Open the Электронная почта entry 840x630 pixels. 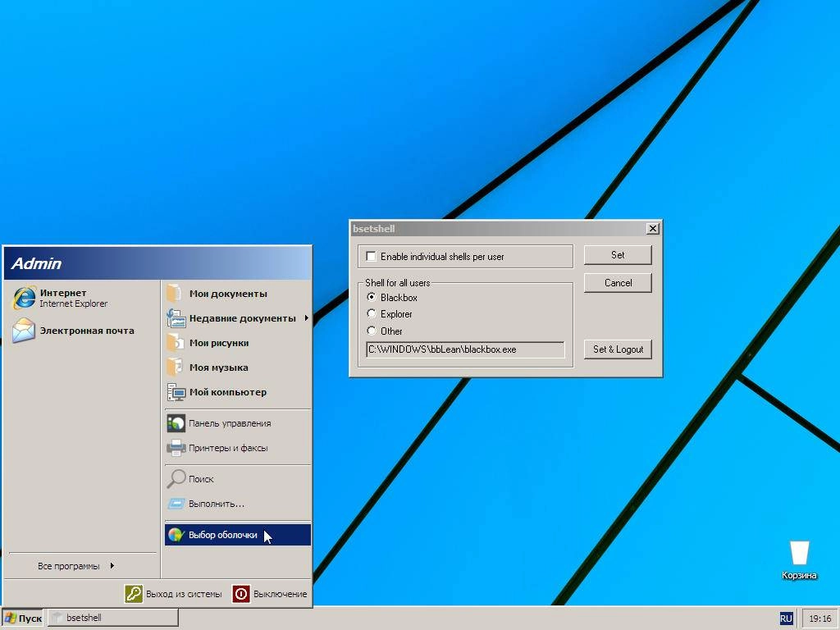click(x=81, y=331)
